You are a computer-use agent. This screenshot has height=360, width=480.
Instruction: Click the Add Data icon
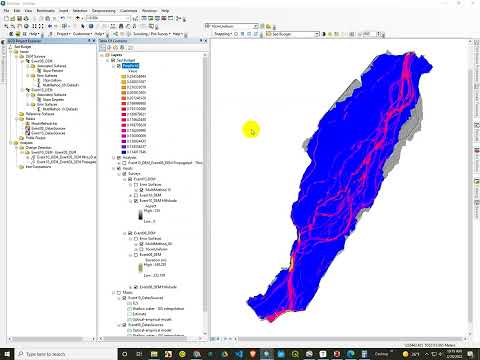click(x=78, y=18)
